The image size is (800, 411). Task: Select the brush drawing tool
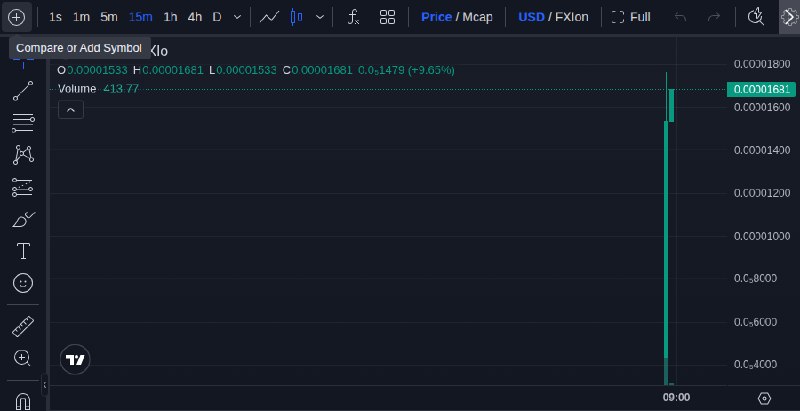[x=23, y=219]
